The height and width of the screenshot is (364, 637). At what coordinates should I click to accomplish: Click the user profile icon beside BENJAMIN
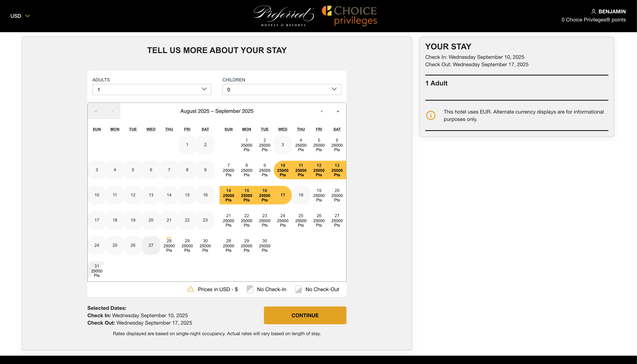pos(593,11)
